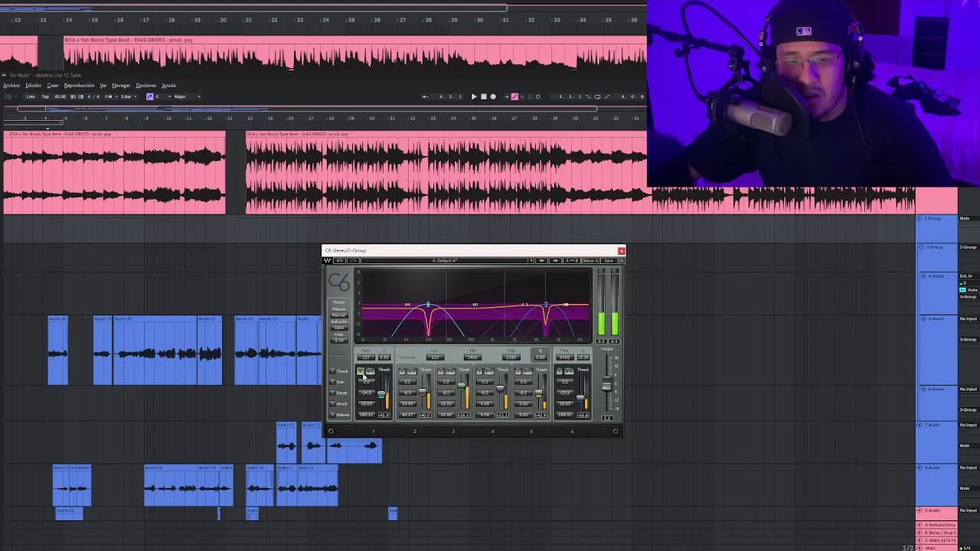Click the Low crossover value 223
Image resolution: width=980 pixels, height=551 pixels.
point(436,357)
